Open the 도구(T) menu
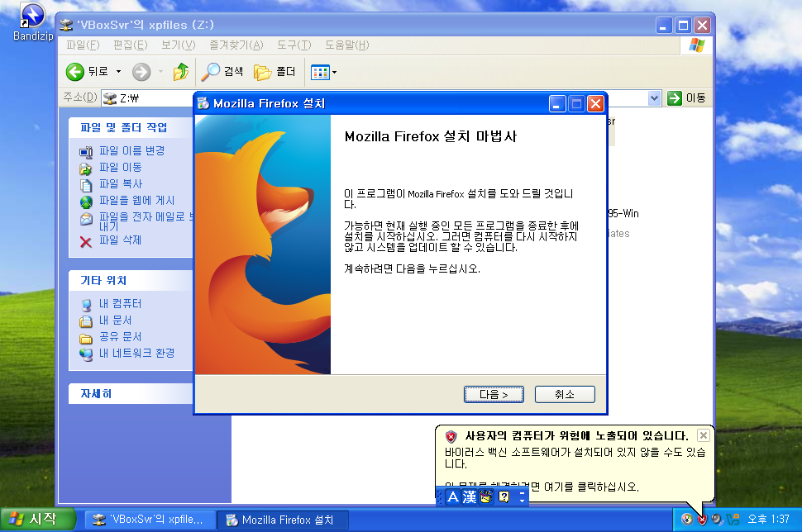802x532 pixels. (x=294, y=45)
